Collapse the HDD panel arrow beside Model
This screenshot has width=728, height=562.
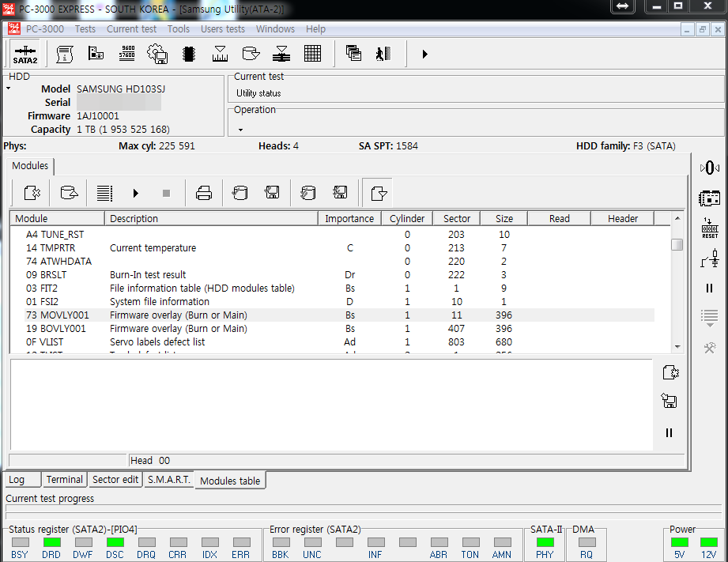pyautogui.click(x=9, y=89)
